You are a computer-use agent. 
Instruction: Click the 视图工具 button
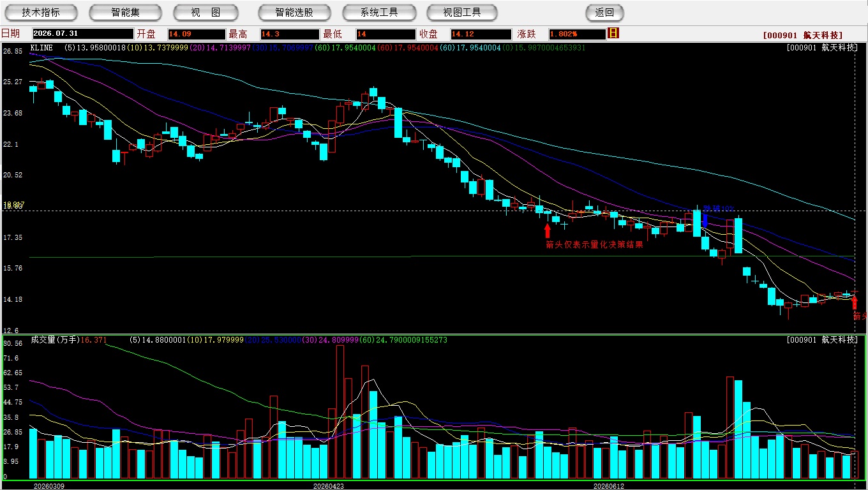point(463,13)
